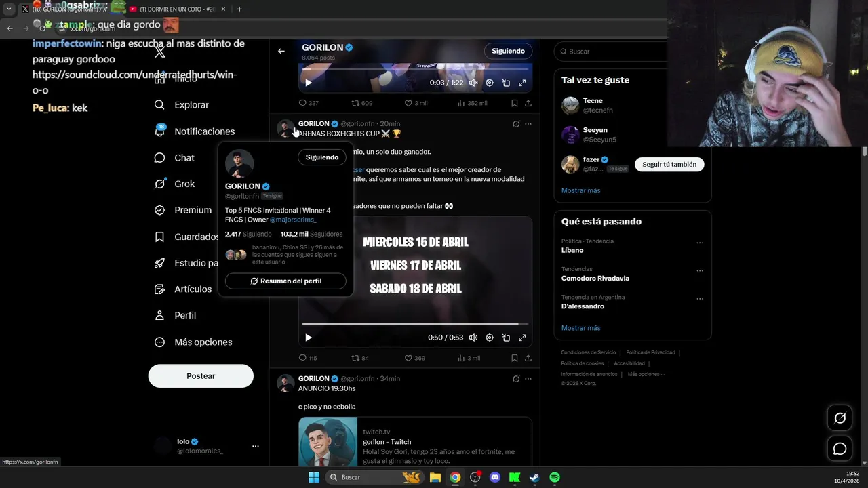Open settings gear on the 0:50 video
Image resolution: width=868 pixels, height=488 pixels.
point(490,338)
